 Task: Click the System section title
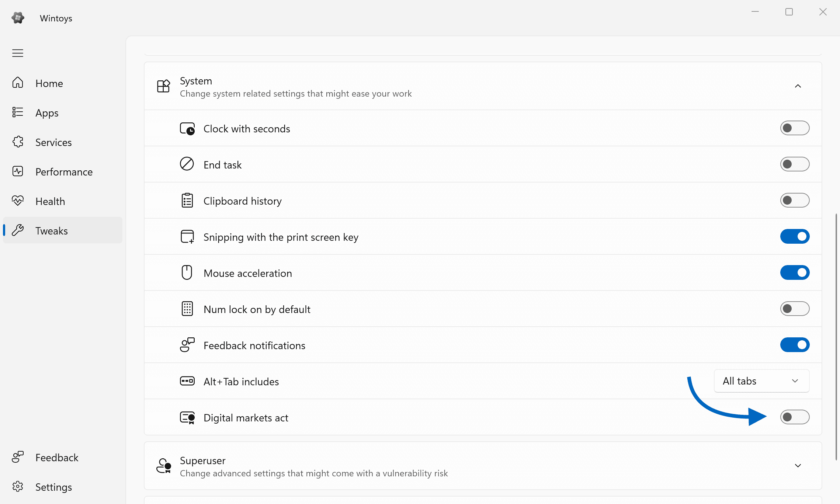pos(196,81)
